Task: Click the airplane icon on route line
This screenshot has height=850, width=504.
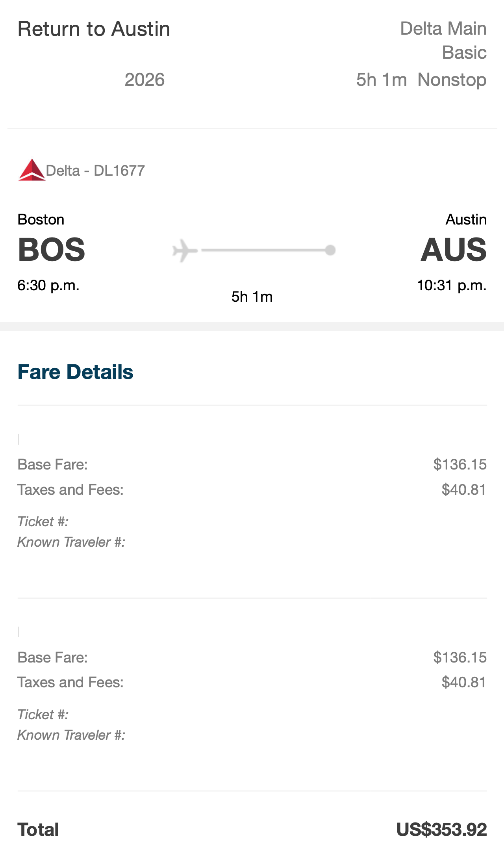Action: pyautogui.click(x=184, y=250)
